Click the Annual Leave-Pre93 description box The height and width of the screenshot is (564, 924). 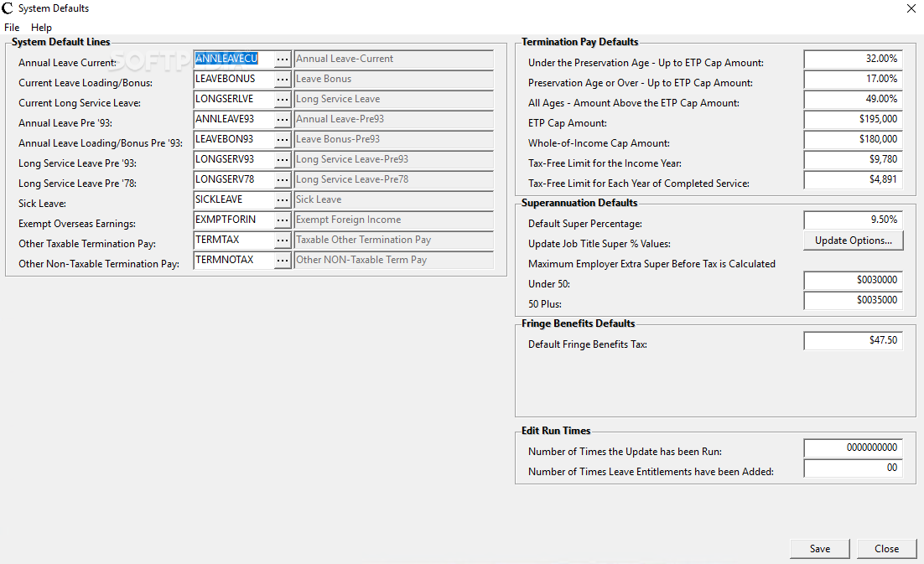(x=393, y=119)
